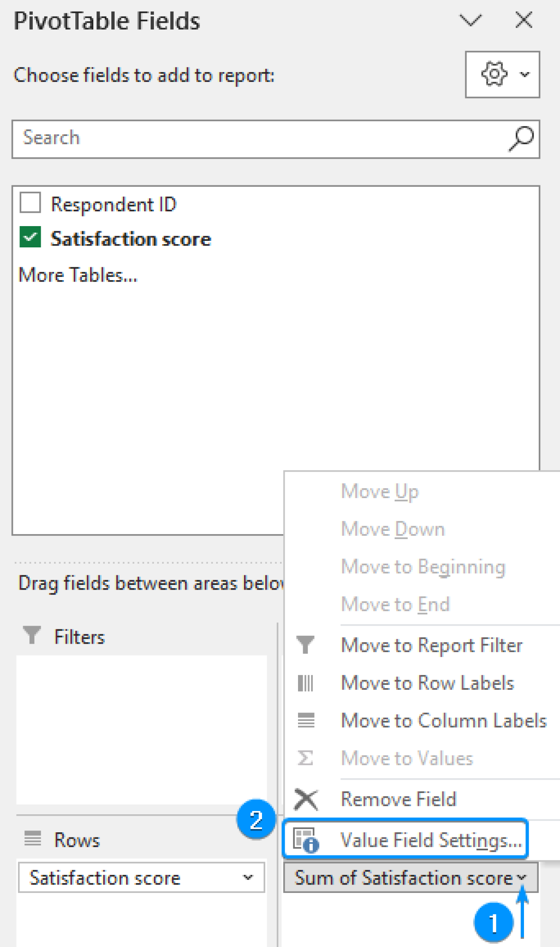Collapse the PivotTable Fields pane chevron
This screenshot has width=560, height=947.
click(470, 20)
